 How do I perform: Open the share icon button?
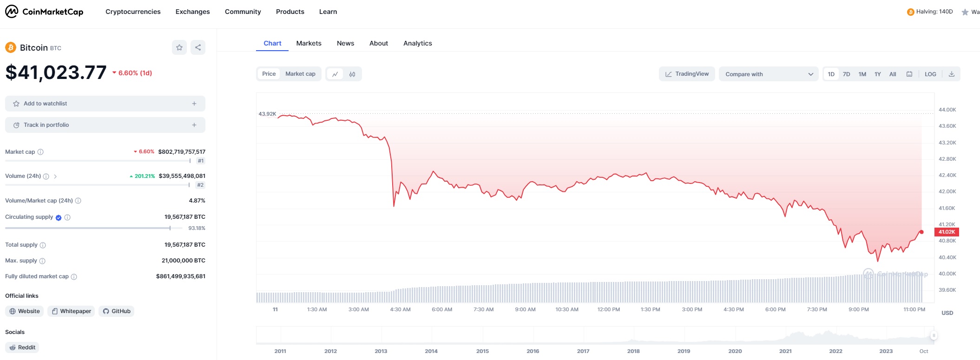point(198,47)
